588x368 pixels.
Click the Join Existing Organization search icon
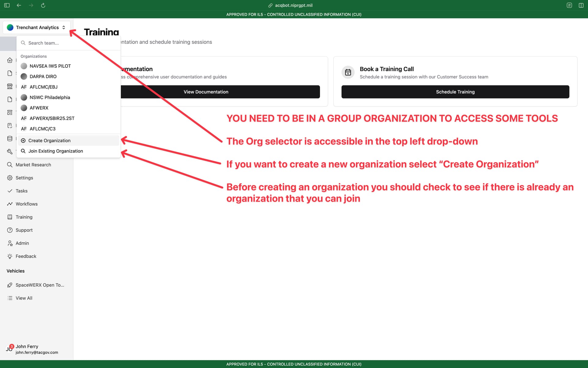[x=23, y=151]
